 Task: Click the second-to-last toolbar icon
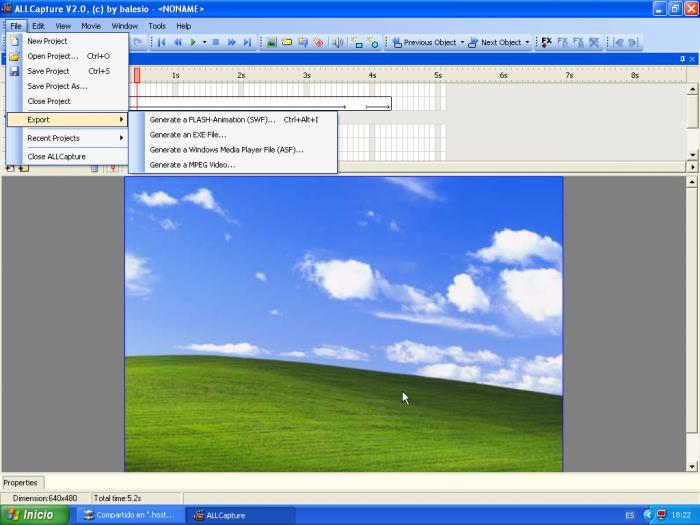(618, 42)
